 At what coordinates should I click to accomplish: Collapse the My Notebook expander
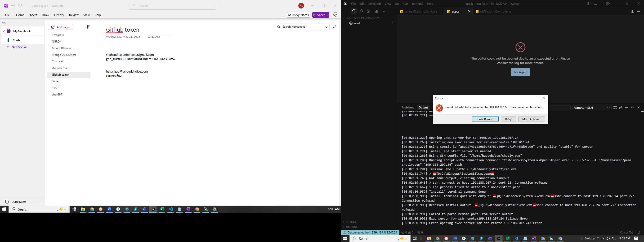tap(4, 31)
